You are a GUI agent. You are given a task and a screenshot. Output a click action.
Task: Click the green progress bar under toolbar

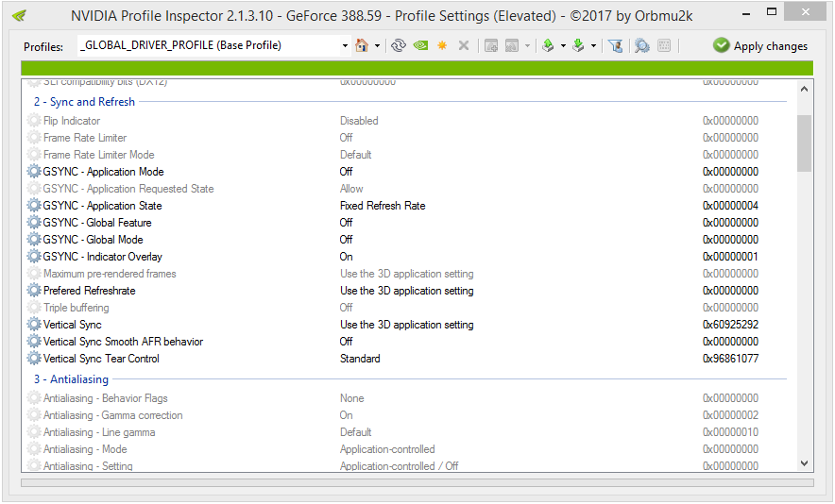pyautogui.click(x=417, y=68)
